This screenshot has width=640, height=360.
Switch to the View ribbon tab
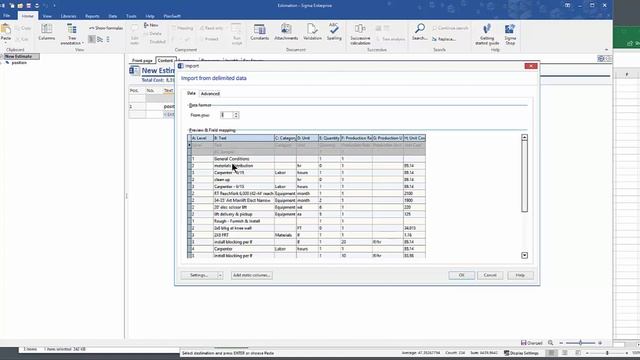click(47, 16)
